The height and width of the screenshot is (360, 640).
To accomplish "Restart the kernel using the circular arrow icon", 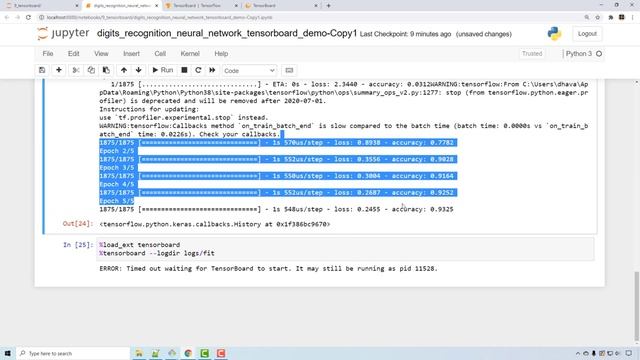I will (x=198, y=70).
